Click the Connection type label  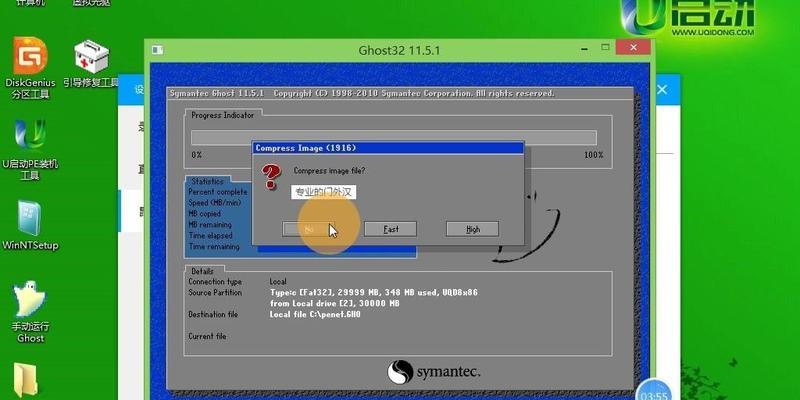click(215, 282)
